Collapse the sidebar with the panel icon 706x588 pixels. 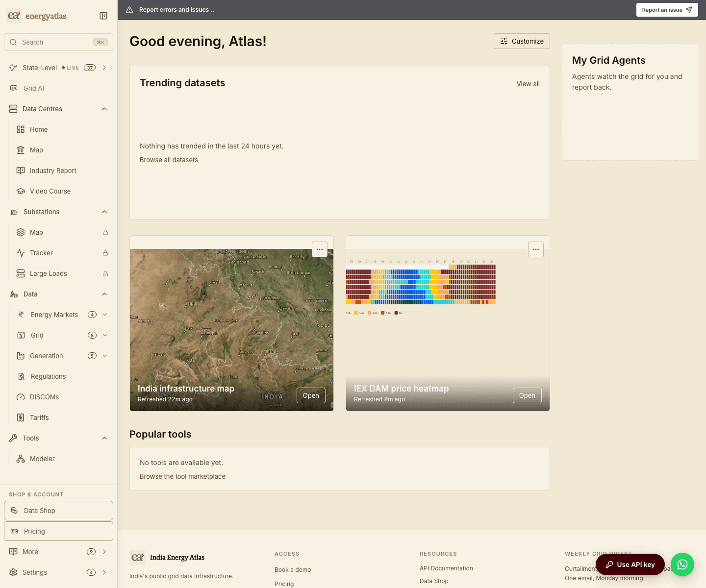[x=103, y=16]
